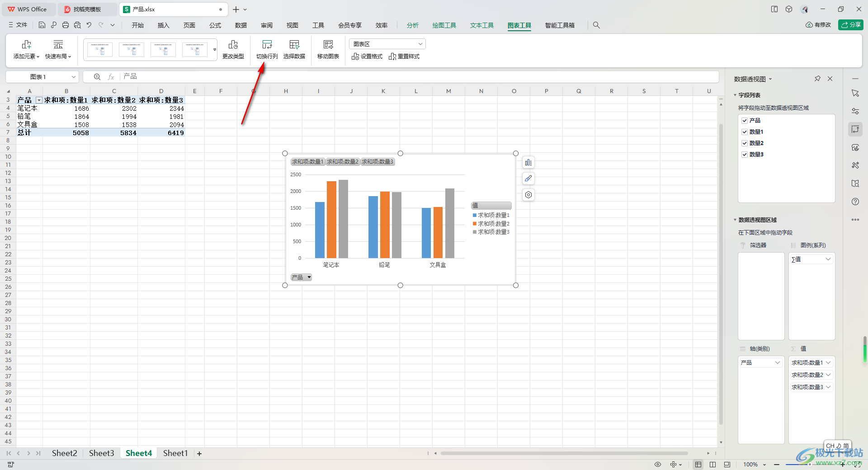
Task: Pin the pivot chart pane
Action: [817, 79]
